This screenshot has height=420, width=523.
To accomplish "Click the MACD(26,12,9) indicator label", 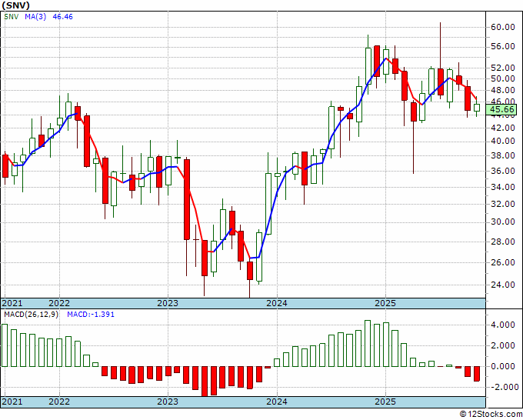I will coord(31,315).
